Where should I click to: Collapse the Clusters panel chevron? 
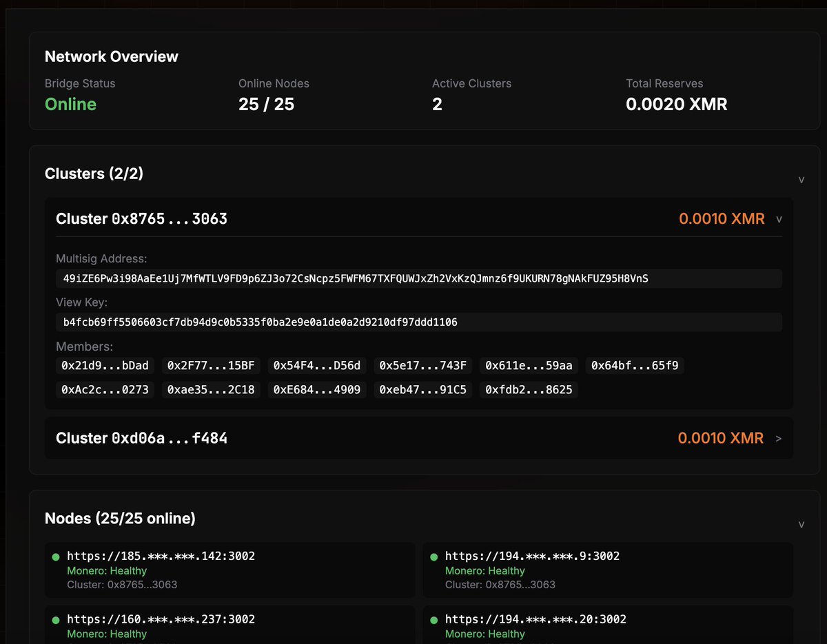pyautogui.click(x=802, y=179)
